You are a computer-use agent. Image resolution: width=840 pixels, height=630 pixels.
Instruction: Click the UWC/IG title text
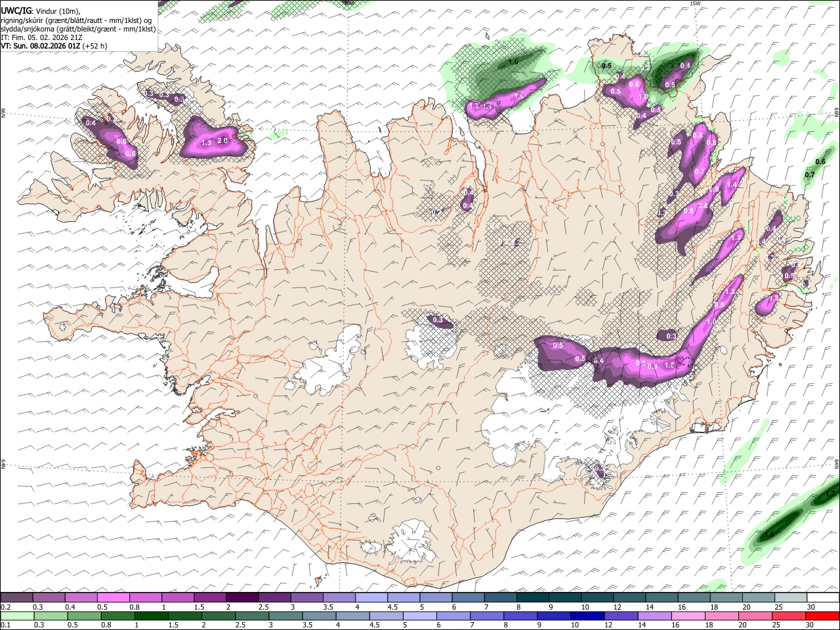(16, 10)
